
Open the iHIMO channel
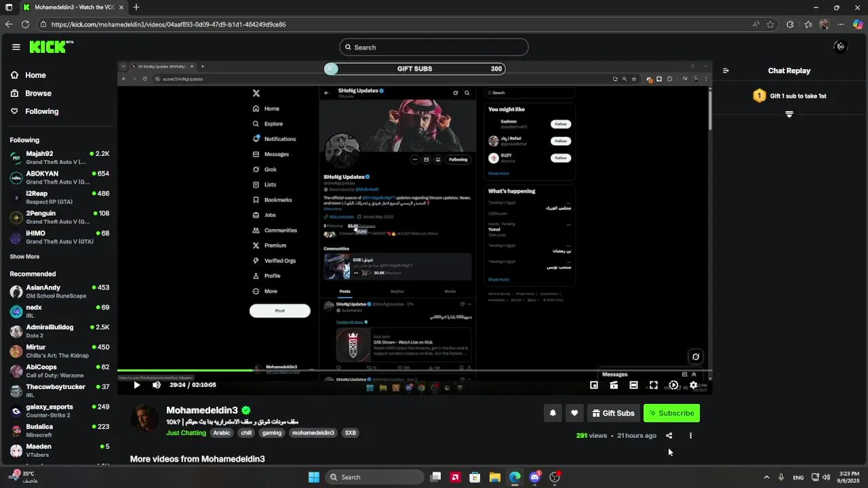pos(59,237)
